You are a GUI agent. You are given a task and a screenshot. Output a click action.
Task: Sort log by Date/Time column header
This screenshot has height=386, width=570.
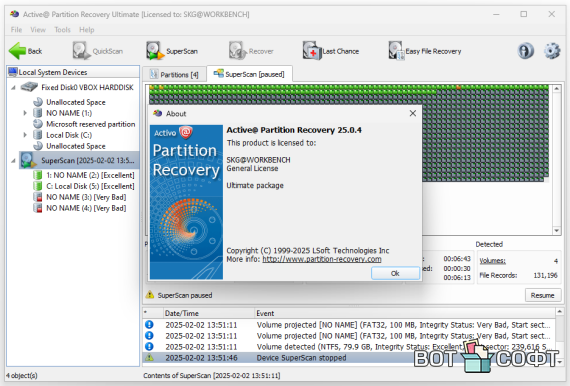[209, 313]
